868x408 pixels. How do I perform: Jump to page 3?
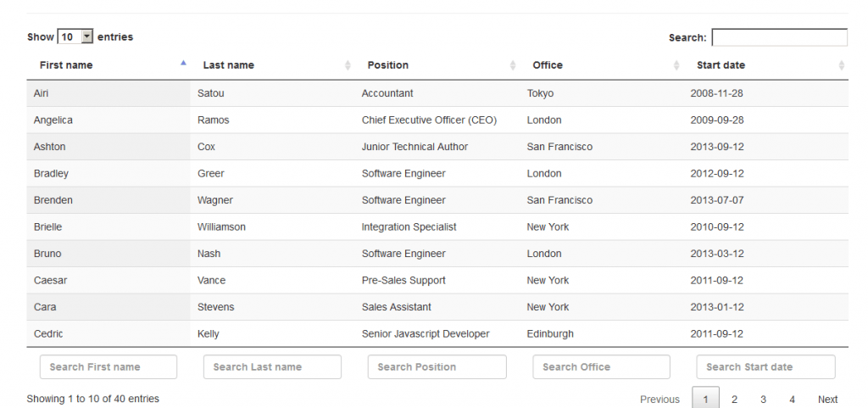[763, 400]
